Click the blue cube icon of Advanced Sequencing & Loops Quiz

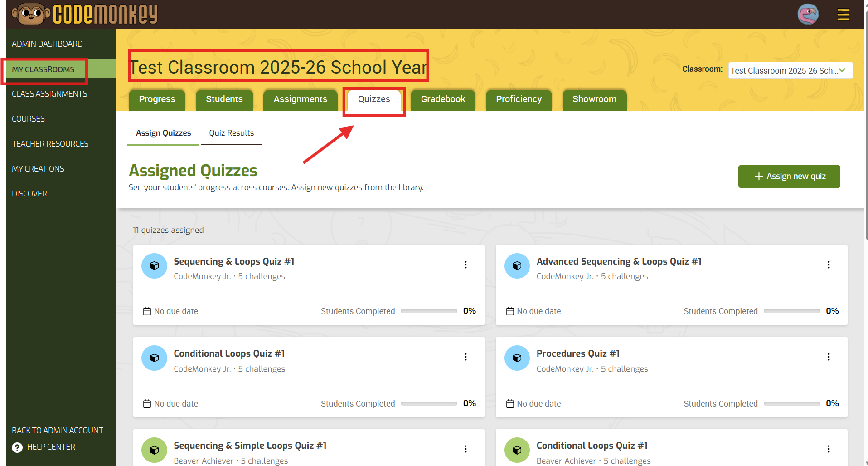coord(517,266)
